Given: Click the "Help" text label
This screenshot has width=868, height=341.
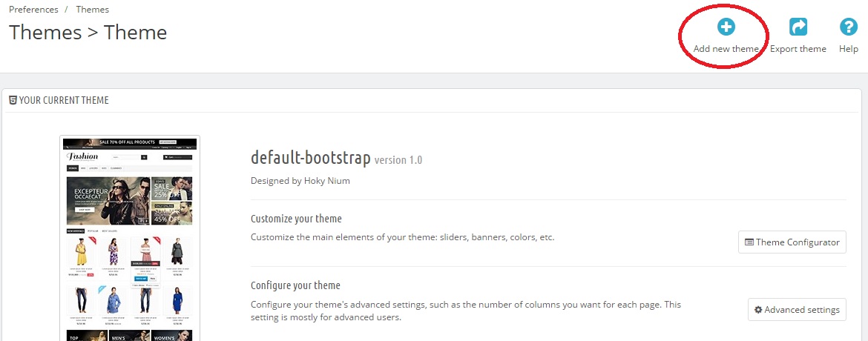Looking at the screenshot, I should coord(848,49).
